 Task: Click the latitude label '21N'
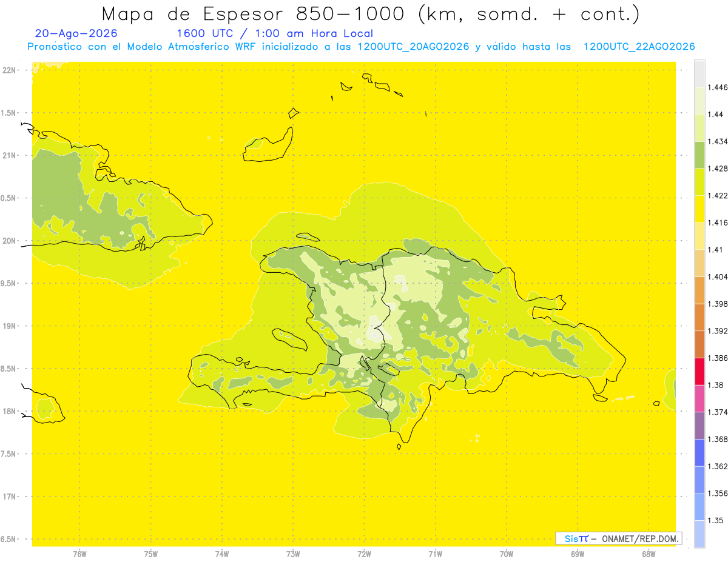(x=10, y=155)
